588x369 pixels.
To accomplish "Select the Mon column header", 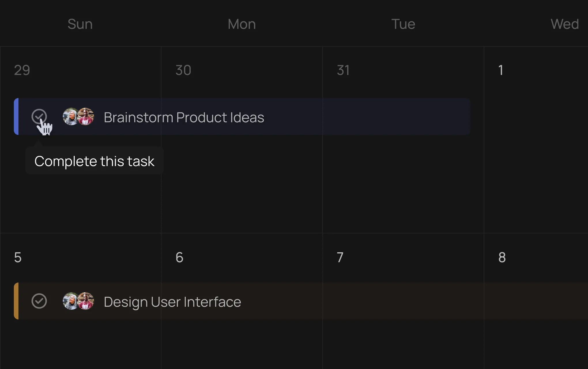I will pos(242,24).
